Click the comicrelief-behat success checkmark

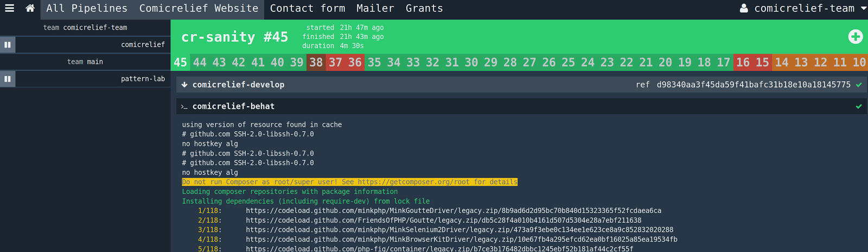(x=859, y=106)
